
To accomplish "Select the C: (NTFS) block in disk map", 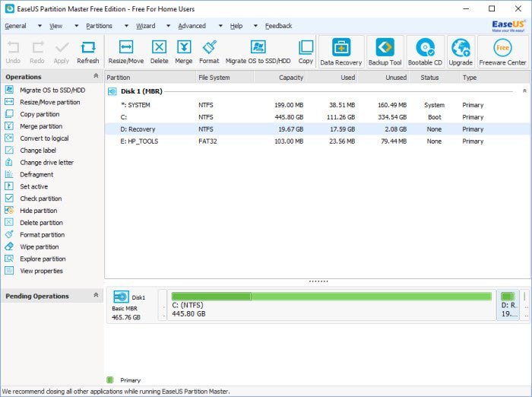I will [331, 305].
